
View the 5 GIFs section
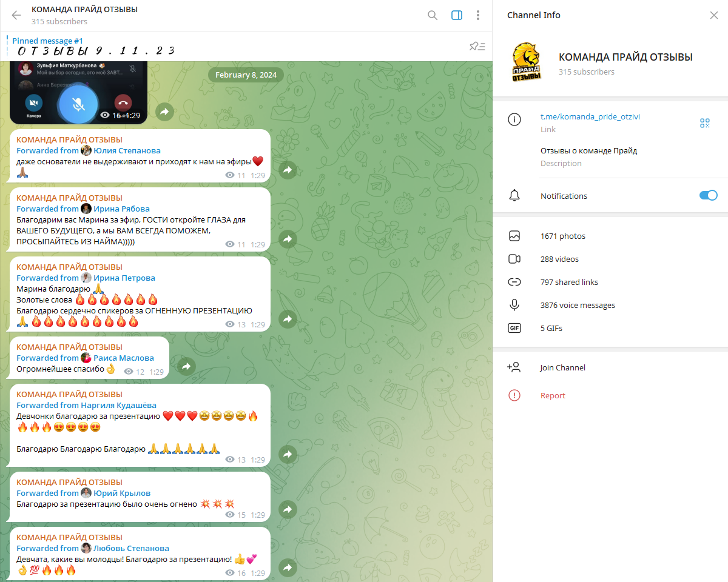click(551, 328)
